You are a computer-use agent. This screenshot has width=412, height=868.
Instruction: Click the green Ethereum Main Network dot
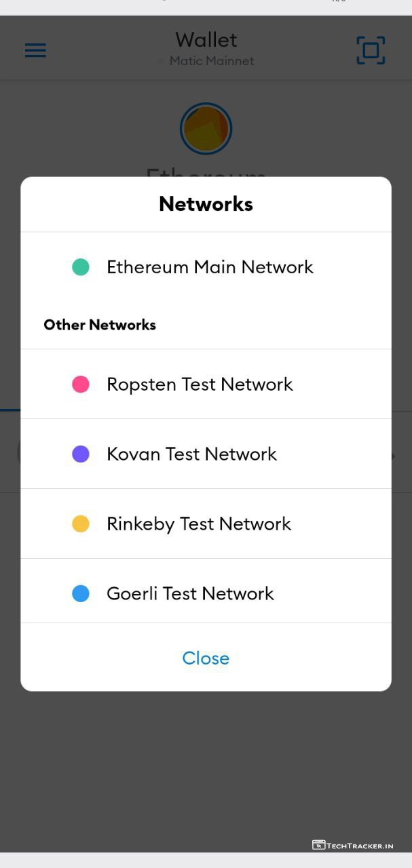pyautogui.click(x=81, y=267)
